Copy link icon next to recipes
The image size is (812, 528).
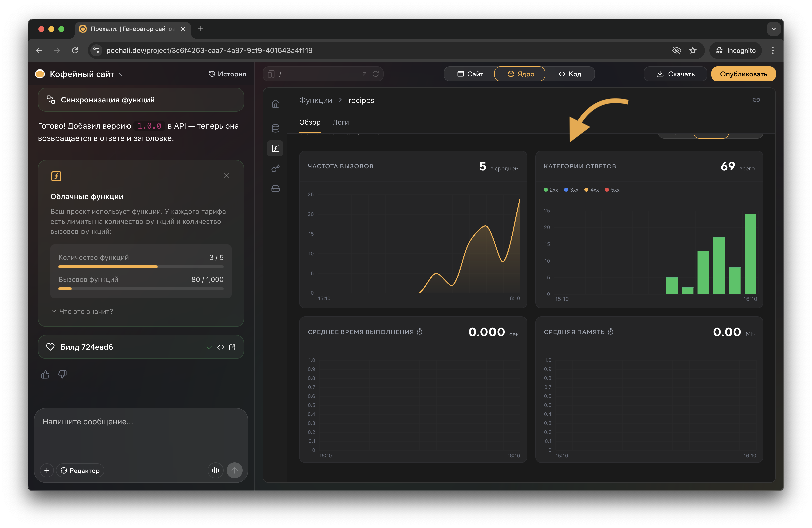tap(756, 100)
